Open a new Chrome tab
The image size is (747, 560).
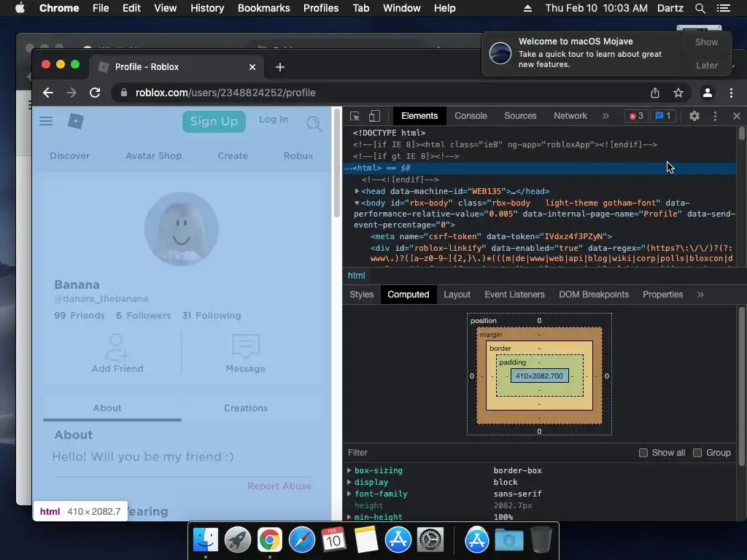point(280,67)
